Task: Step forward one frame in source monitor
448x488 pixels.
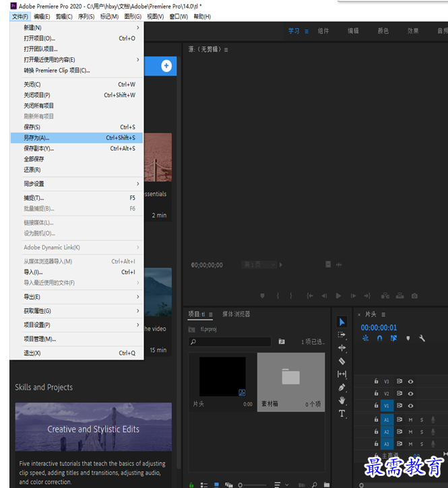Action: 353,295
